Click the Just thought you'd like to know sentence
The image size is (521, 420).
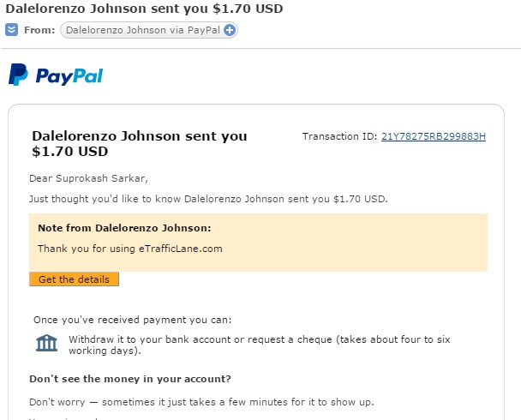point(208,199)
